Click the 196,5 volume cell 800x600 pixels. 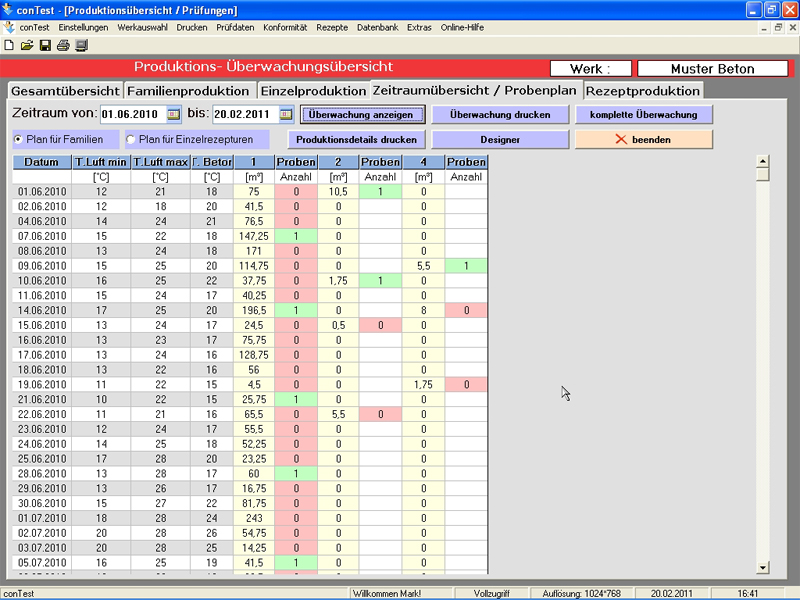[x=254, y=310]
